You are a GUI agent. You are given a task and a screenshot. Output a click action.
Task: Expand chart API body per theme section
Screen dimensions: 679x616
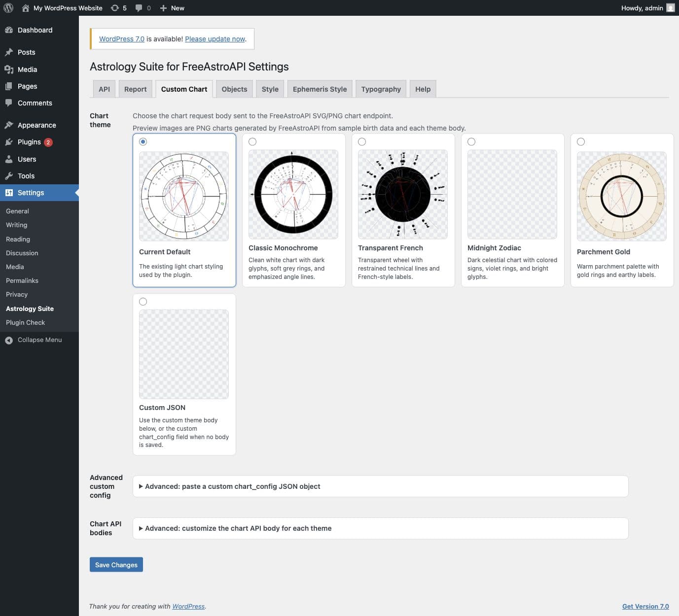coord(380,528)
